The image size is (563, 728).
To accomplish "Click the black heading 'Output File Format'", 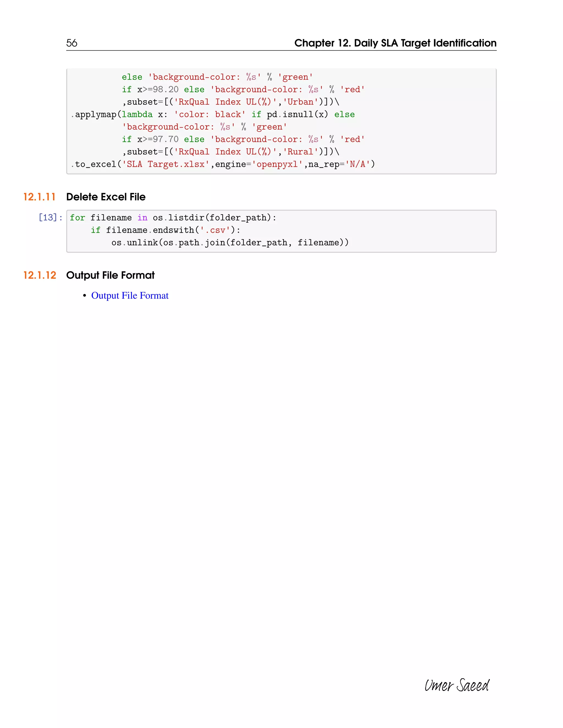I will pyautogui.click(x=111, y=275).
